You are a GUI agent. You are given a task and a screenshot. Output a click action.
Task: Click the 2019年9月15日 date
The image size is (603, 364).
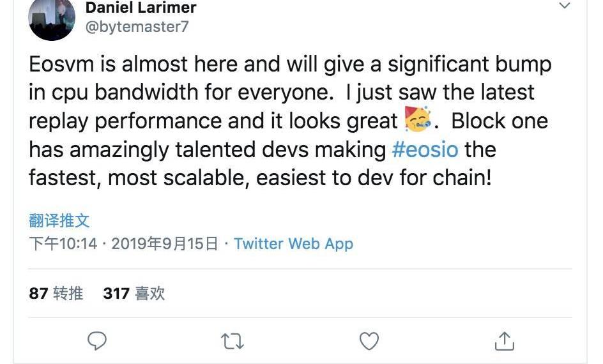click(x=164, y=243)
